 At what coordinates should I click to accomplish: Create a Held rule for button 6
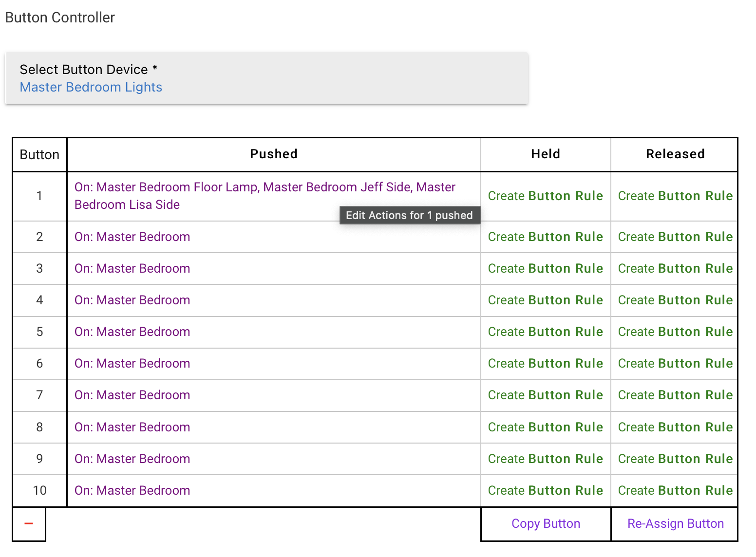pos(545,364)
